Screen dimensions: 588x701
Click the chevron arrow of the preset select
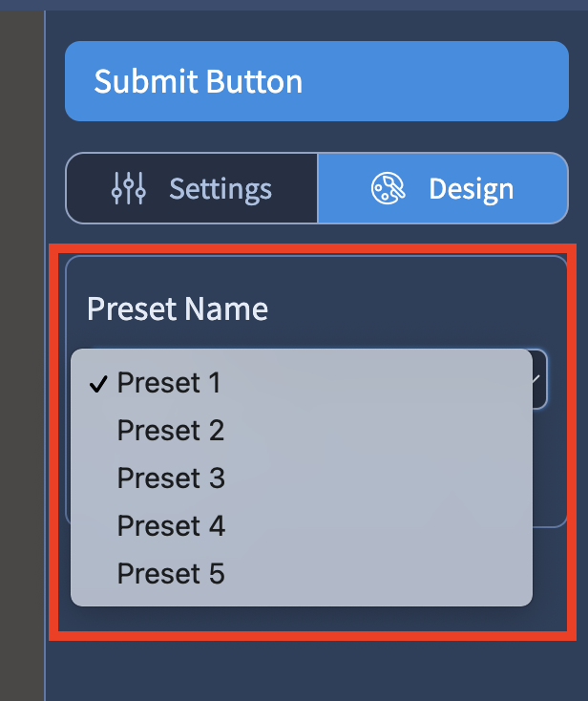pyautogui.click(x=535, y=379)
